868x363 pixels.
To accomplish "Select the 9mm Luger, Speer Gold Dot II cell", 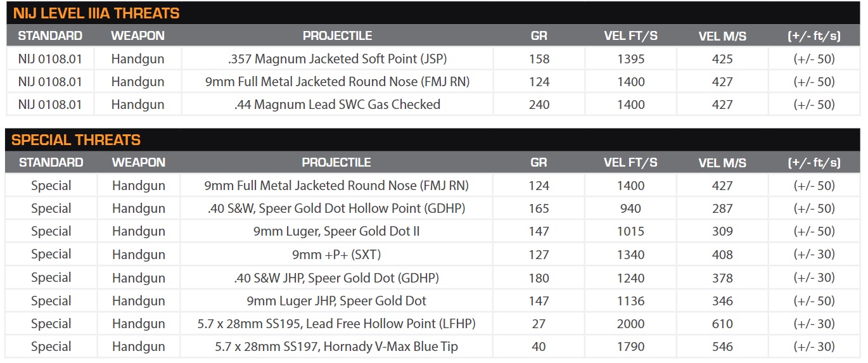I will (x=336, y=231).
